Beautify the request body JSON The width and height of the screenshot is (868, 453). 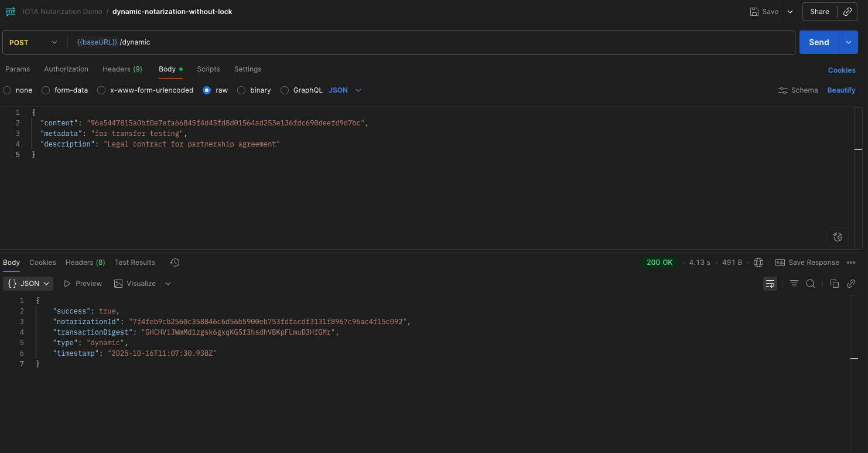click(841, 90)
